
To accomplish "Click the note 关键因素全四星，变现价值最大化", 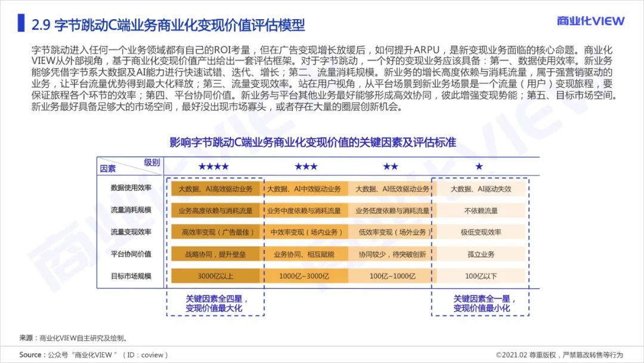I will [215, 303].
